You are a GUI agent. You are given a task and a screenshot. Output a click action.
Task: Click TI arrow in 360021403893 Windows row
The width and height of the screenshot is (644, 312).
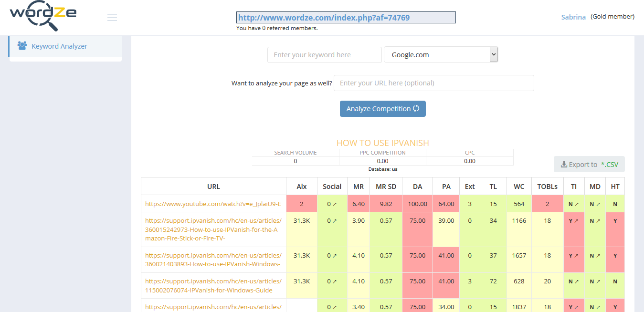click(577, 256)
